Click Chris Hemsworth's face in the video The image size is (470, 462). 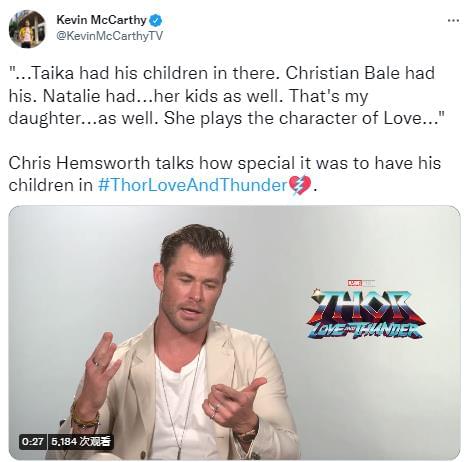coord(191,288)
